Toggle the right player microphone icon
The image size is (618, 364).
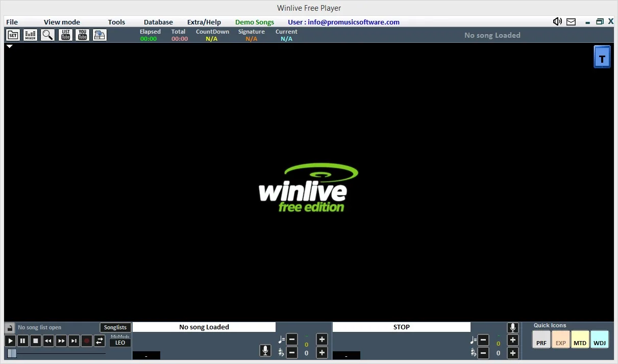pyautogui.click(x=513, y=328)
